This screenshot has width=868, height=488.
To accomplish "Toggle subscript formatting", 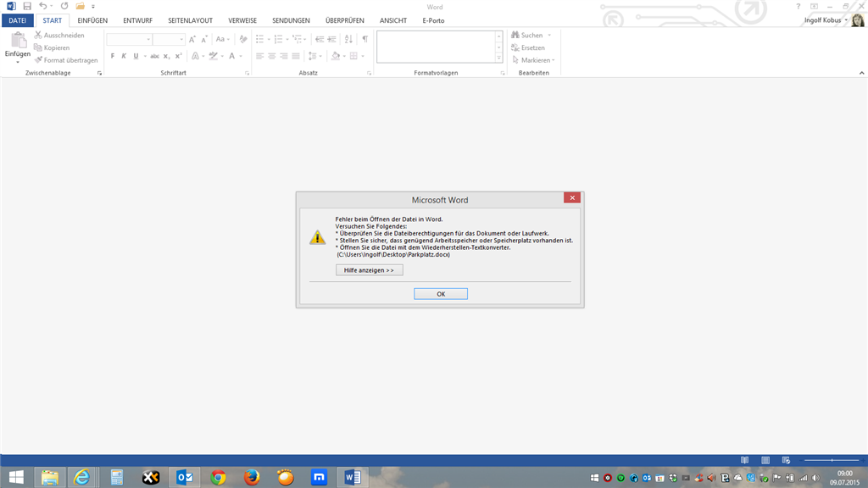I will click(166, 56).
